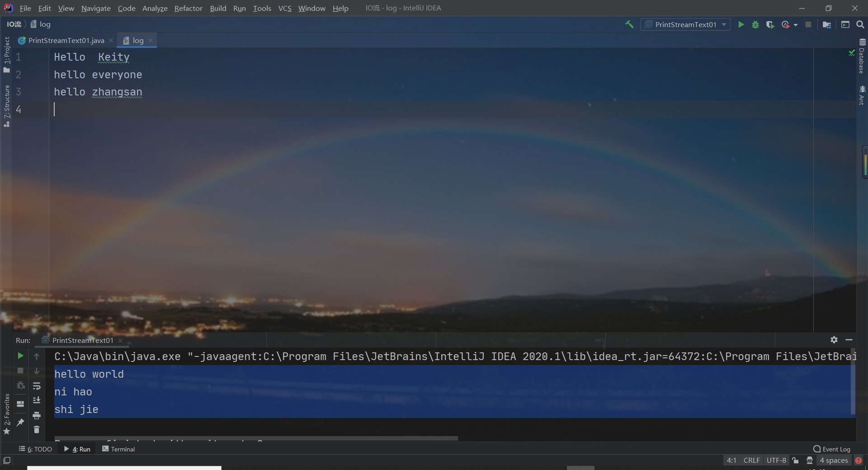Click the red error notification icon in the status bar
Screen dimensions: 868x470
(859, 461)
